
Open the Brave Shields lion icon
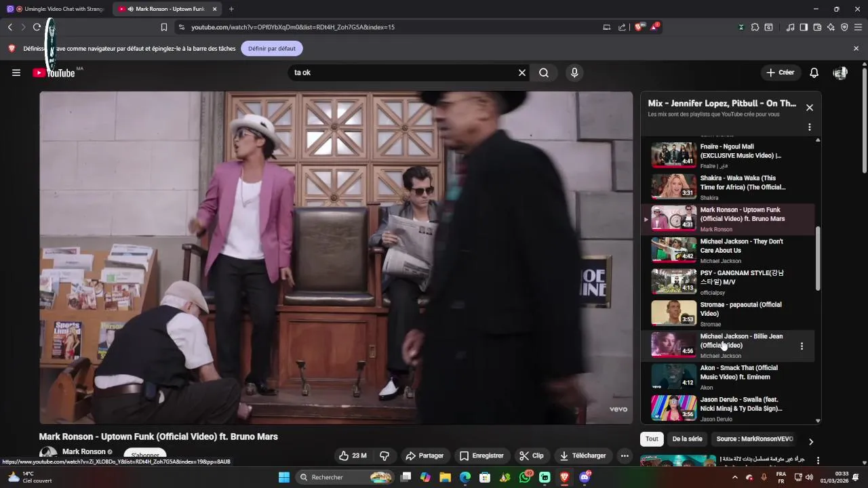pos(639,27)
